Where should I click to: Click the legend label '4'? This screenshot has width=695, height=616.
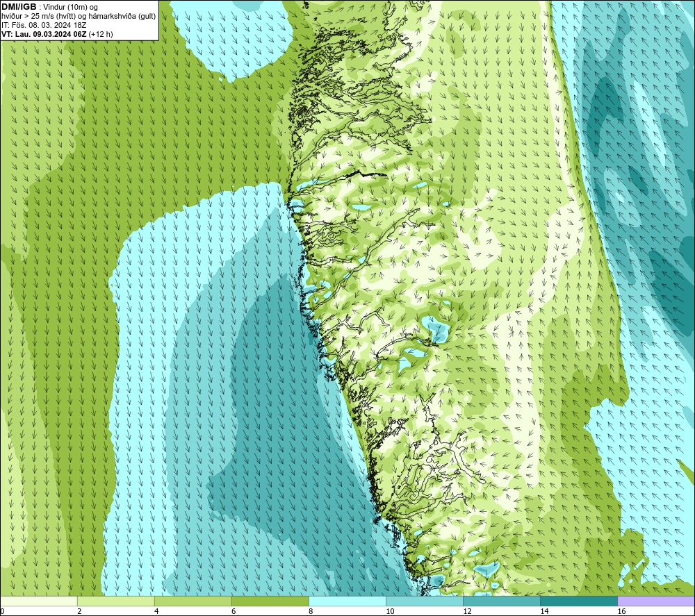pos(156,612)
